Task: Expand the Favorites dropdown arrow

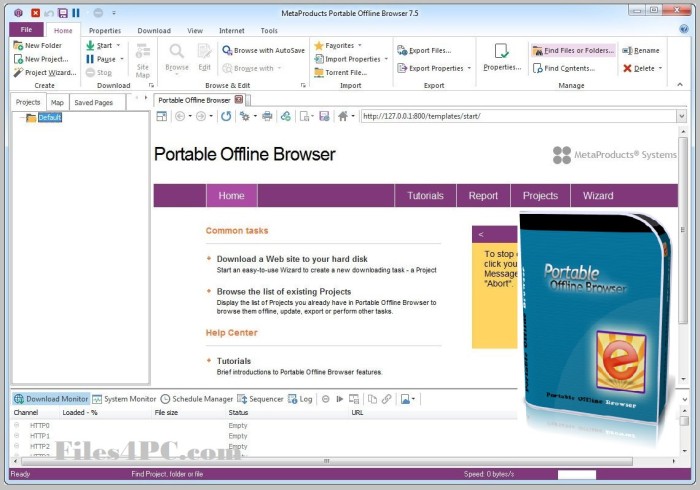Action: point(360,46)
